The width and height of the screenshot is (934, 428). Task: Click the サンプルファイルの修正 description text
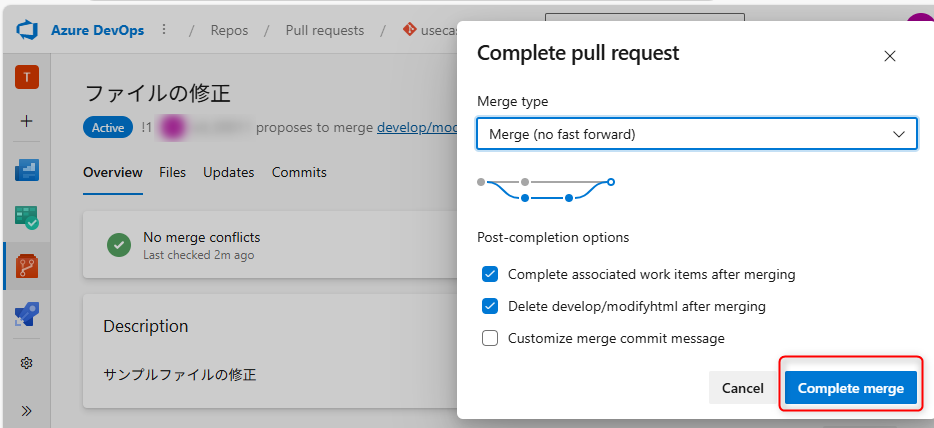click(x=180, y=374)
